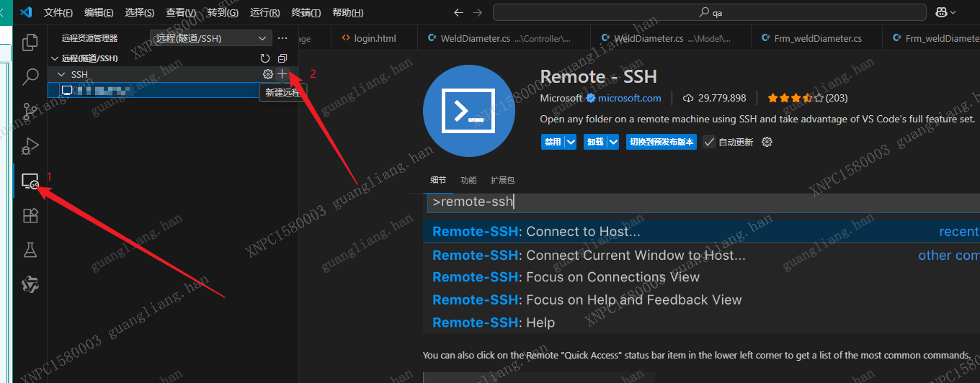Click the qa command center search box
The width and height of the screenshot is (980, 383).
click(710, 12)
